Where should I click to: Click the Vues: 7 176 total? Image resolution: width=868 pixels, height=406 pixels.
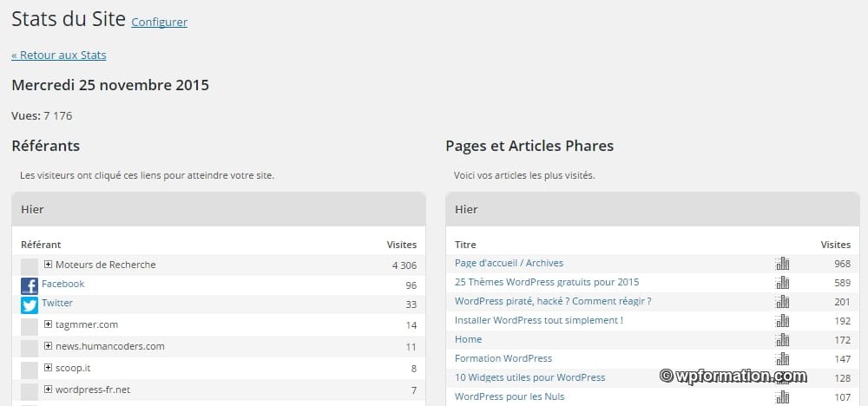(x=42, y=116)
